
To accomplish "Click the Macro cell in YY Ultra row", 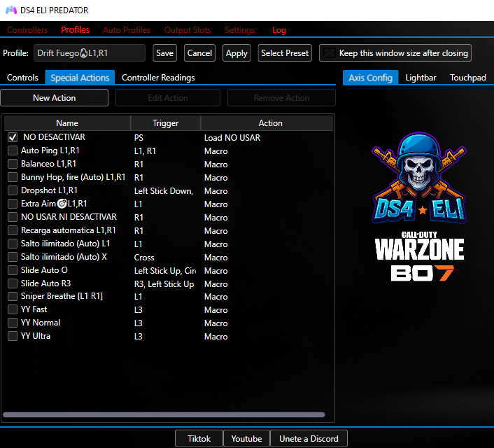I will (x=216, y=337).
